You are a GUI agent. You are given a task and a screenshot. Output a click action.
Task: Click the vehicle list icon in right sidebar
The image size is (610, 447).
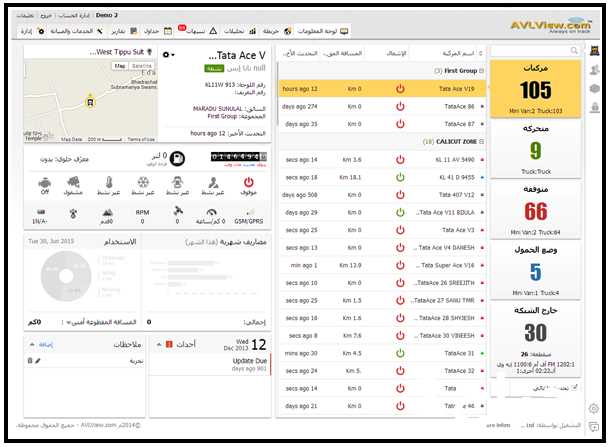coord(594,51)
